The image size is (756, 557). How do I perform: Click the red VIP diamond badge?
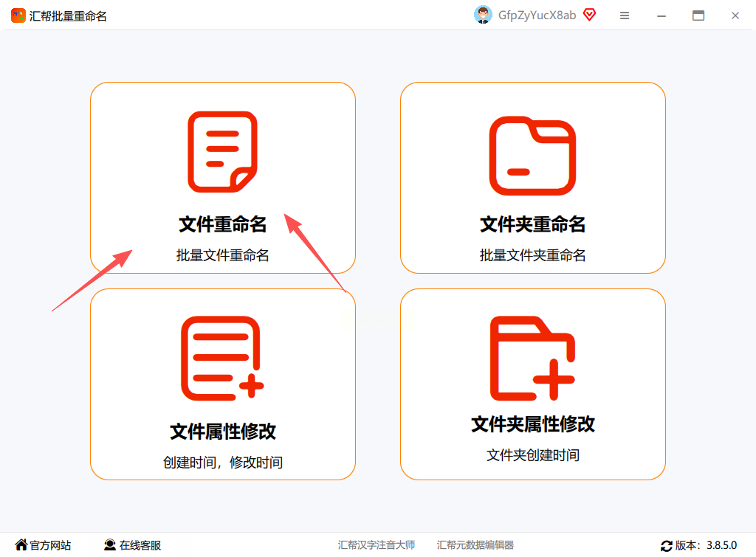(x=589, y=15)
